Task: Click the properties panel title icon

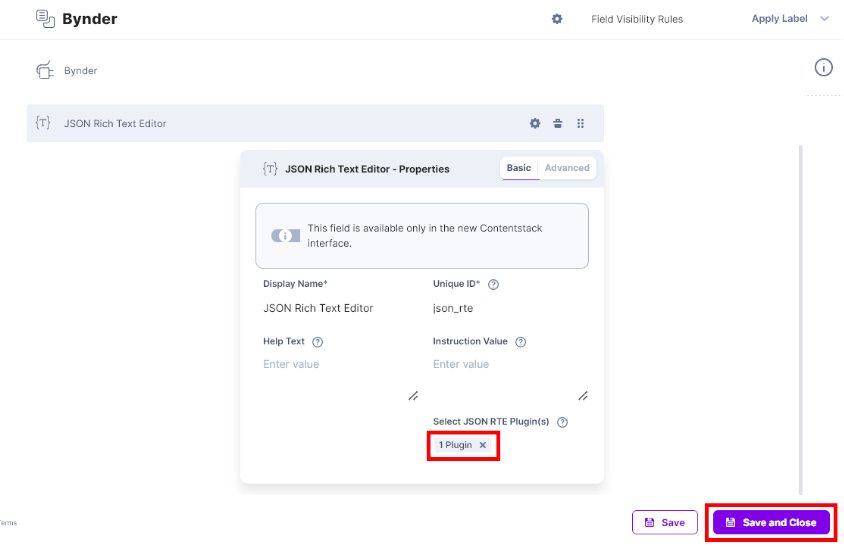Action: pos(270,168)
